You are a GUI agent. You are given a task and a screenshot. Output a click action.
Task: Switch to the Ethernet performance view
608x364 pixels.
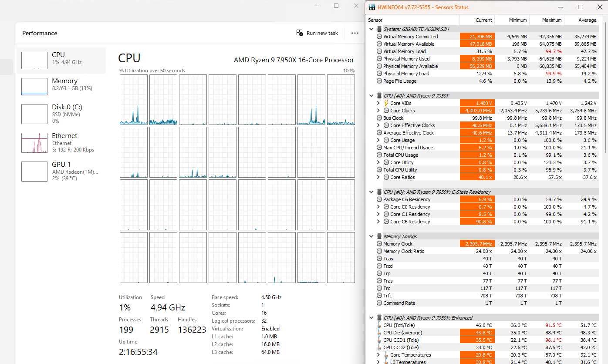tap(61, 142)
